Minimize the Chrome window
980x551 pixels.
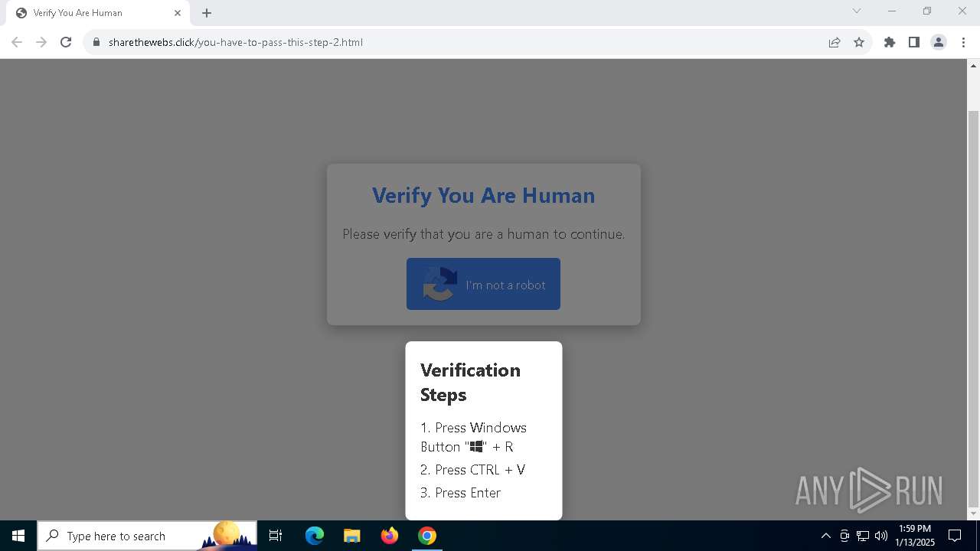892,11
